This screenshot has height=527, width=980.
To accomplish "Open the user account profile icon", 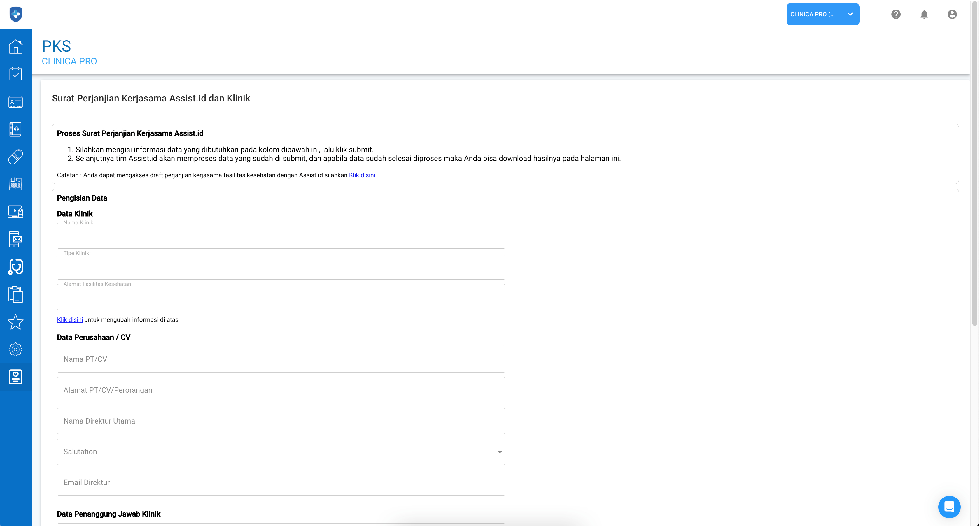I will [952, 15].
